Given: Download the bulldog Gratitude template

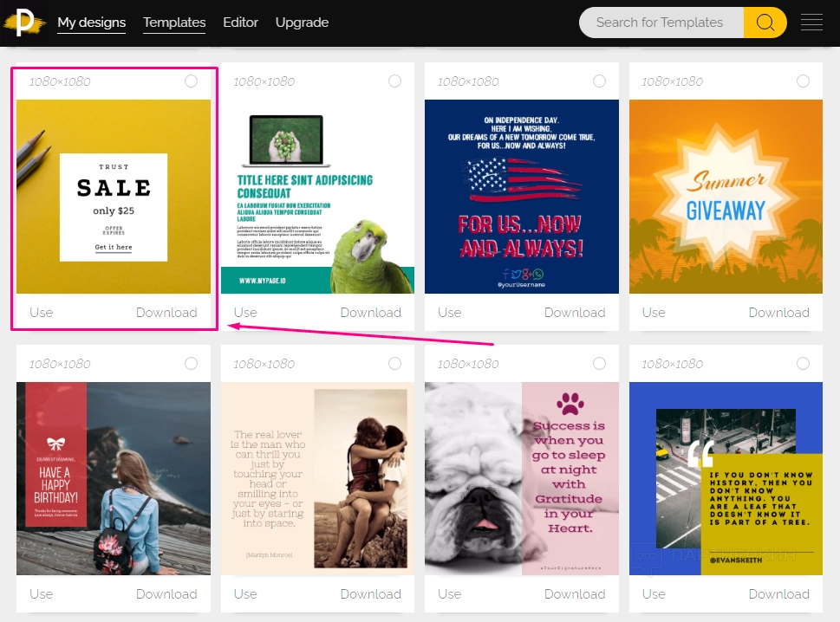Looking at the screenshot, I should (x=575, y=593).
